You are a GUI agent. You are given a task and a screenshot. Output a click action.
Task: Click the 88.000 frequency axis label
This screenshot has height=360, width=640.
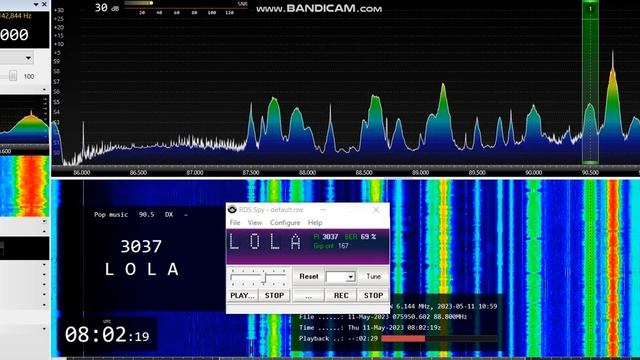click(307, 173)
